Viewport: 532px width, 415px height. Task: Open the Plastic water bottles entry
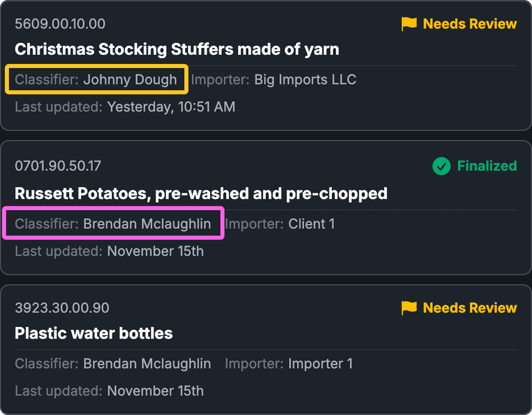(x=94, y=333)
